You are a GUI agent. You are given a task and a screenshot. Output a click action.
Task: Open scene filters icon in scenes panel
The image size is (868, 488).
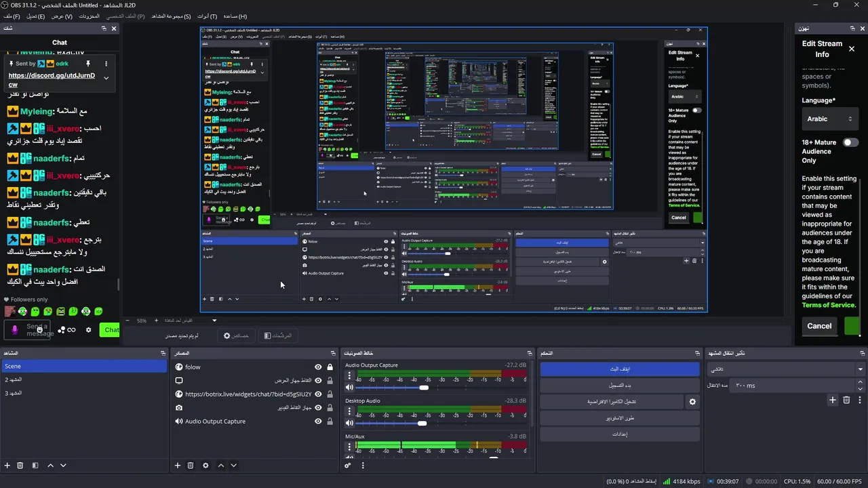pyautogui.click(x=35, y=466)
